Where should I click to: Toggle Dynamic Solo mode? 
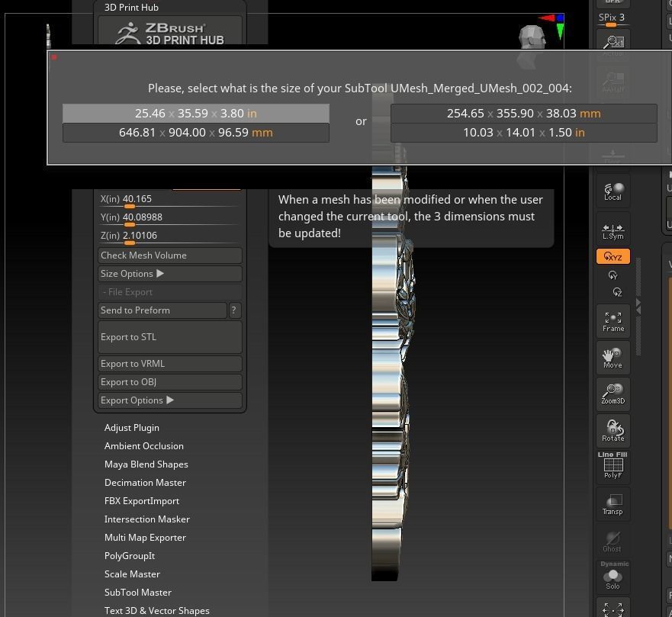pos(613,577)
